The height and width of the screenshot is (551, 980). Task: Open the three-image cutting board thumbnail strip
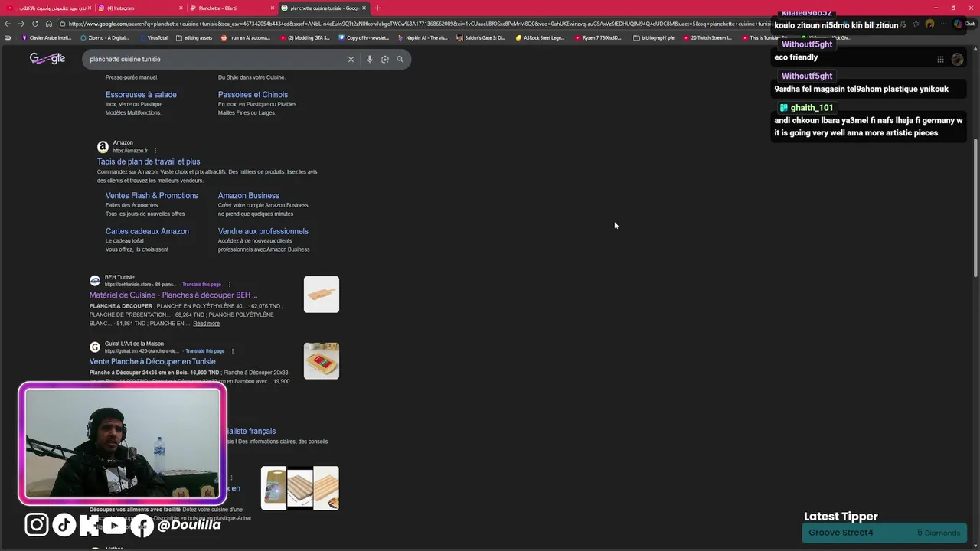tap(300, 488)
